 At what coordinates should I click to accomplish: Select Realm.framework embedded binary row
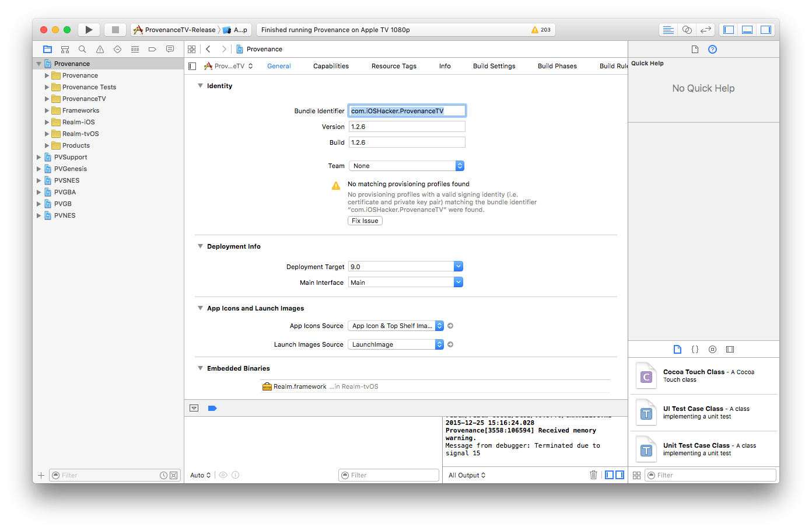point(435,386)
